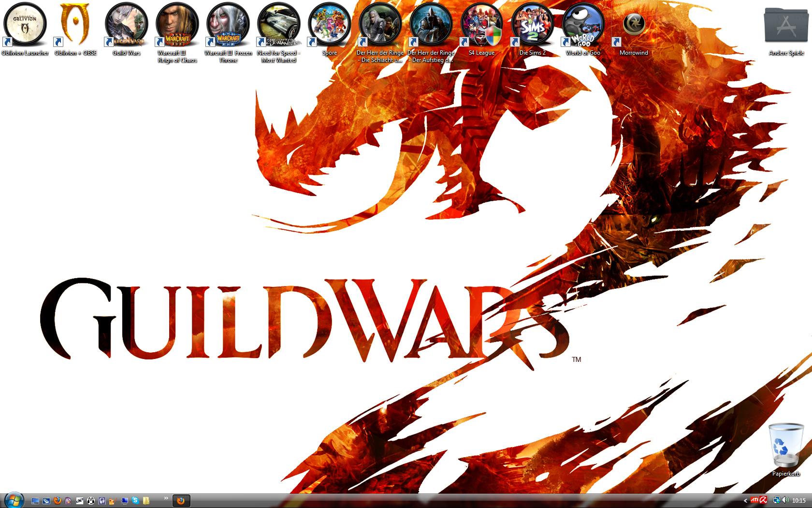The height and width of the screenshot is (508, 812).
Task: Open the volume speaker tray icon
Action: [785, 501]
